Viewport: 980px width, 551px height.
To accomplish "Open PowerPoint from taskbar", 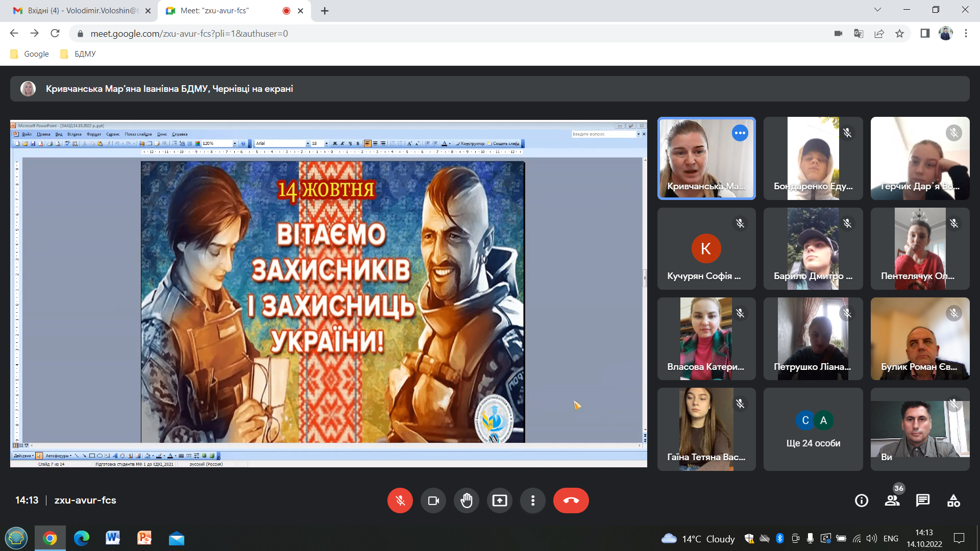I will [144, 538].
